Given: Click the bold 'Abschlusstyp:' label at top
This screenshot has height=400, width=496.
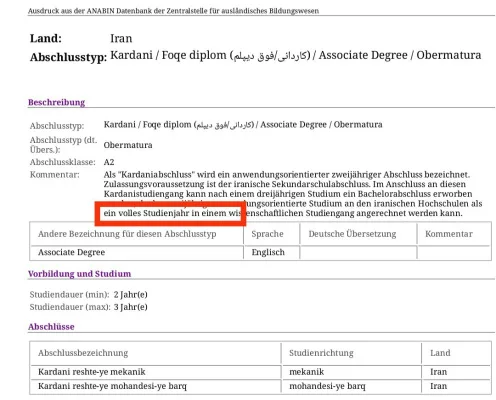Looking at the screenshot, I should pyautogui.click(x=68, y=57).
